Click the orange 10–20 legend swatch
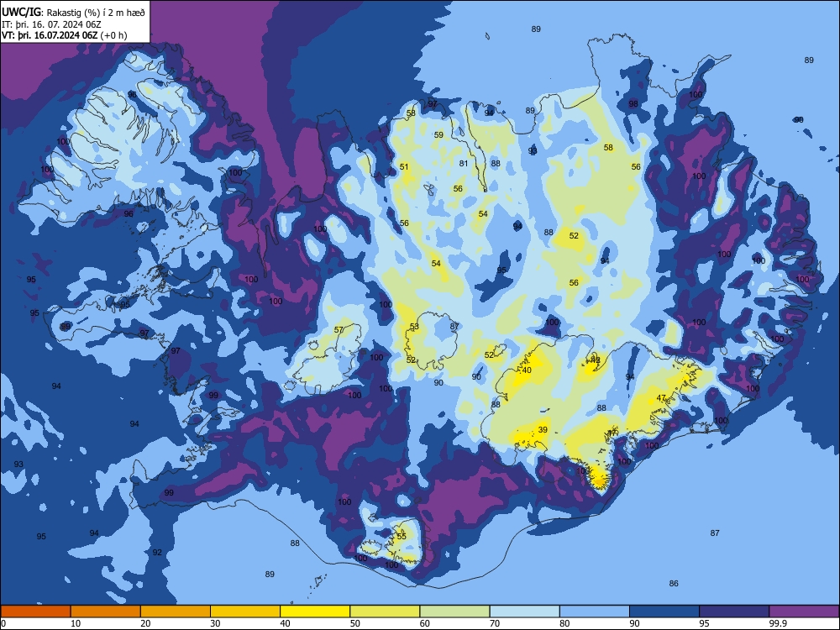 tap(106, 612)
